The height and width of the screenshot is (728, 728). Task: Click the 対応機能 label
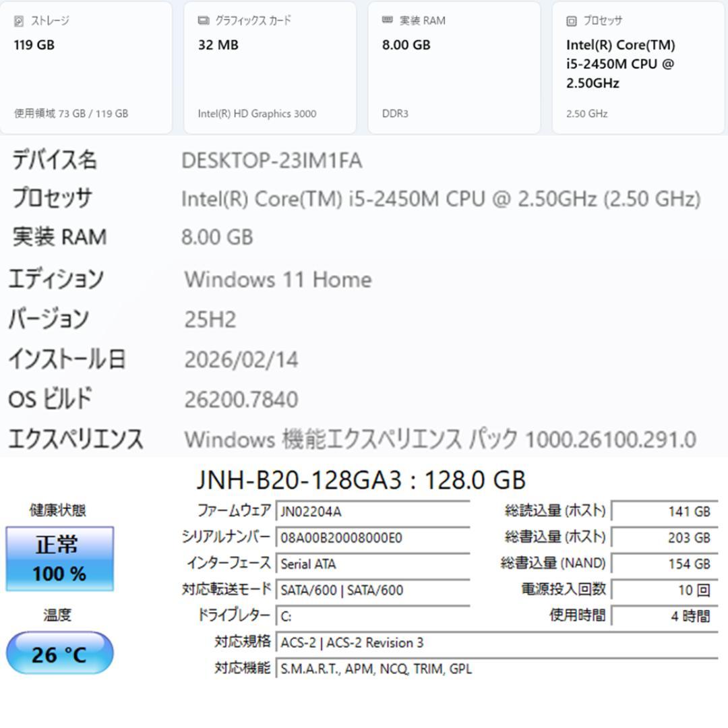(x=243, y=667)
